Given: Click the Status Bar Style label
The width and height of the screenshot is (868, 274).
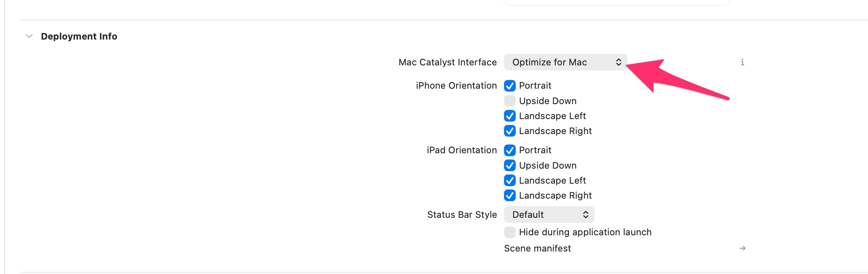Looking at the screenshot, I should point(462,214).
